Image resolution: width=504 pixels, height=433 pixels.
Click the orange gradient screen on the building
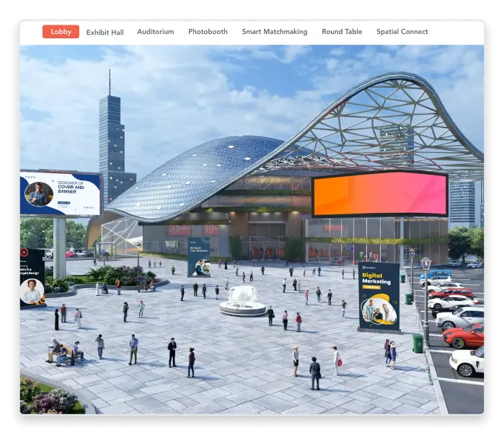point(380,194)
